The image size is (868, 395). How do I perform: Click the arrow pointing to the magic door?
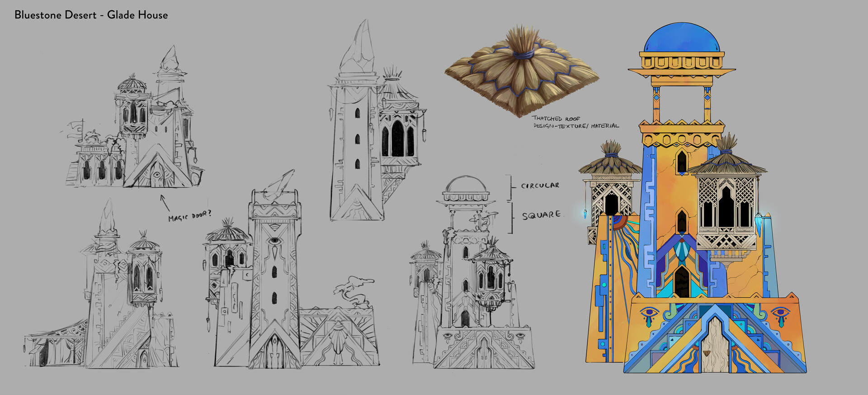tap(165, 202)
